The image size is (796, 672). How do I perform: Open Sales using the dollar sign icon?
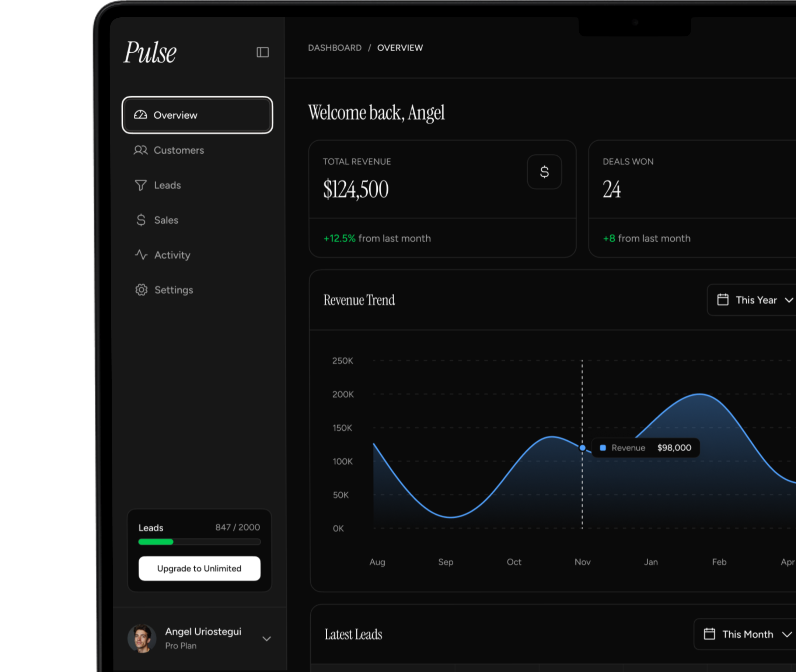click(141, 220)
